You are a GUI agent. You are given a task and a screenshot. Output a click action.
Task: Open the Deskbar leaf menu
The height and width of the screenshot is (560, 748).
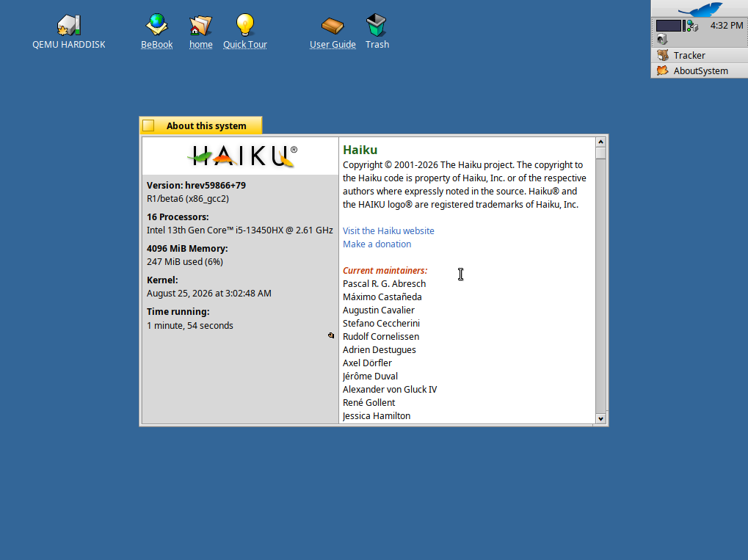pyautogui.click(x=700, y=9)
